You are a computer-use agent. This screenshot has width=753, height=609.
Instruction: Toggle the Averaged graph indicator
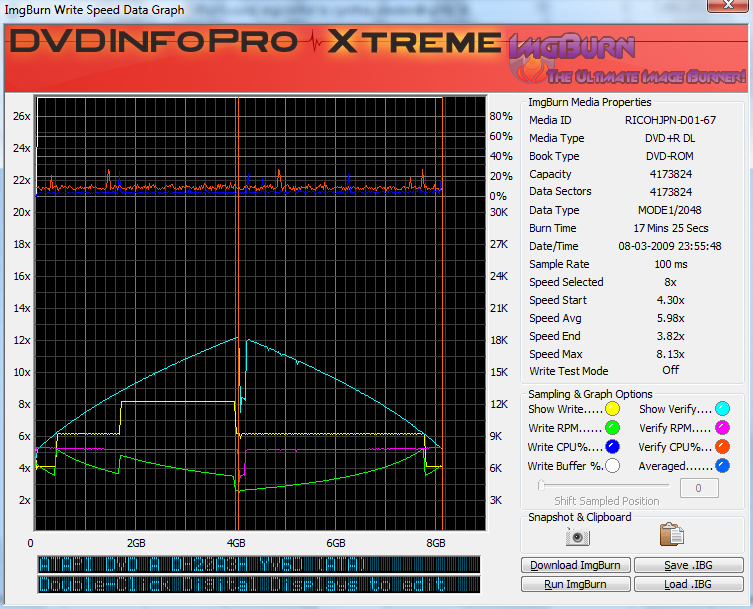722,466
